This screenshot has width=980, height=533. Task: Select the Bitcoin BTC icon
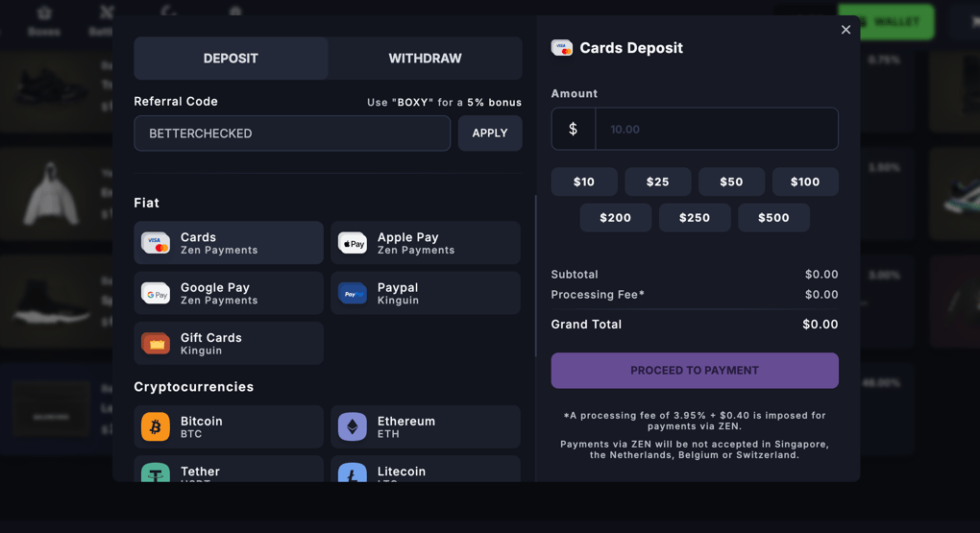156,426
